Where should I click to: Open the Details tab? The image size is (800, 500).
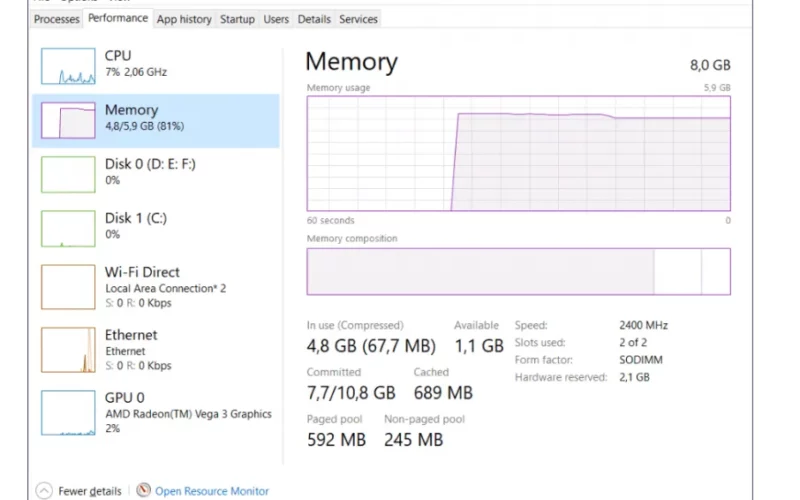pyautogui.click(x=314, y=19)
